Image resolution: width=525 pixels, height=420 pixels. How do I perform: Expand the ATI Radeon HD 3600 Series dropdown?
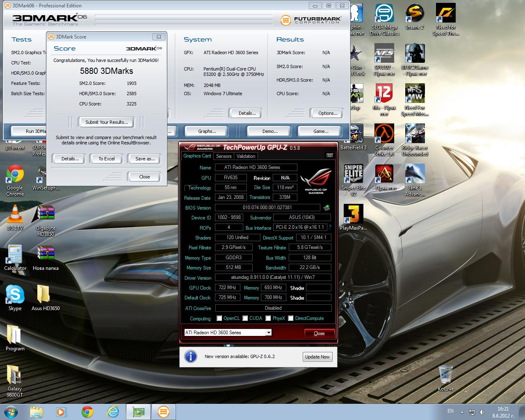click(269, 333)
